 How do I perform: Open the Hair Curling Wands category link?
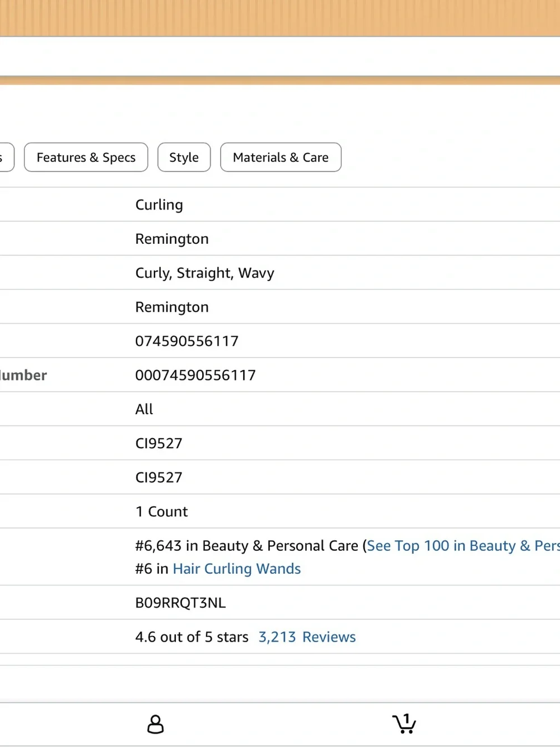(x=237, y=569)
